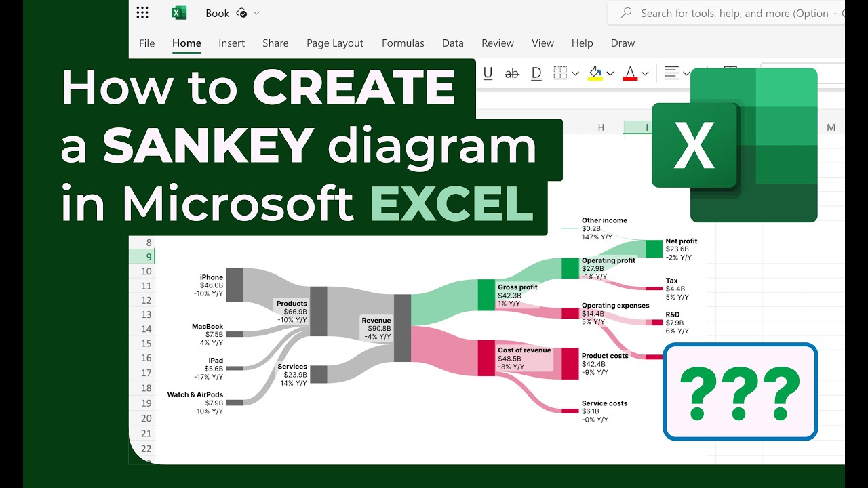Toggle double underline formatting
The height and width of the screenshot is (488, 868).
[536, 73]
